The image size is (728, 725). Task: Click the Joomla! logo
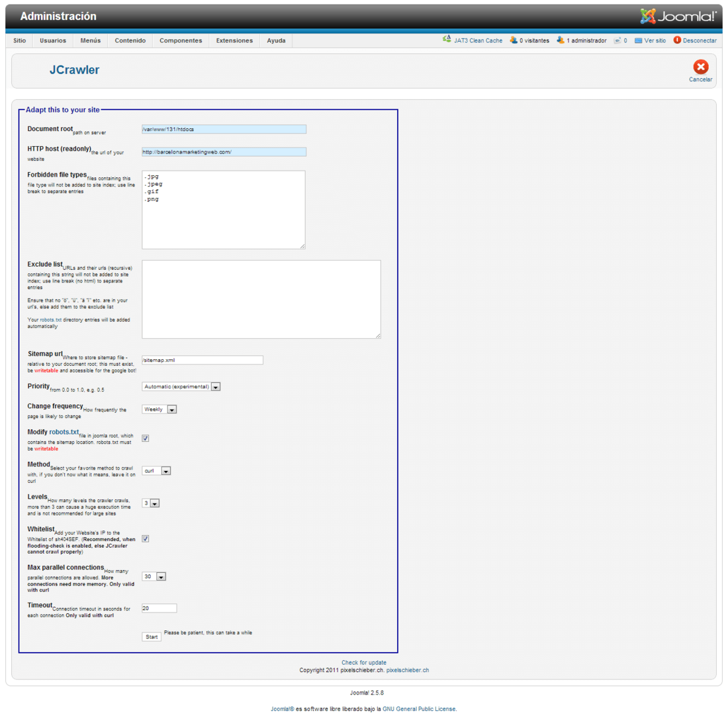(678, 17)
